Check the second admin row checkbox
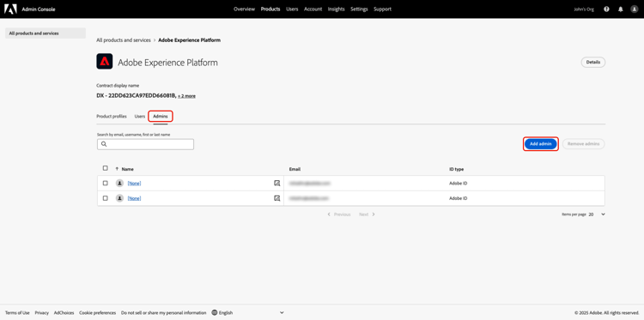Viewport: 644px width, 320px height. [x=105, y=198]
